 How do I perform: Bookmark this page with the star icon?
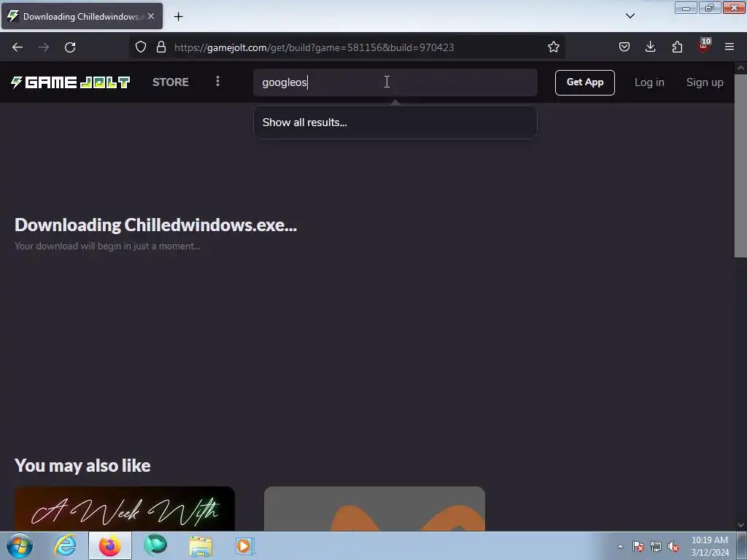coord(553,47)
